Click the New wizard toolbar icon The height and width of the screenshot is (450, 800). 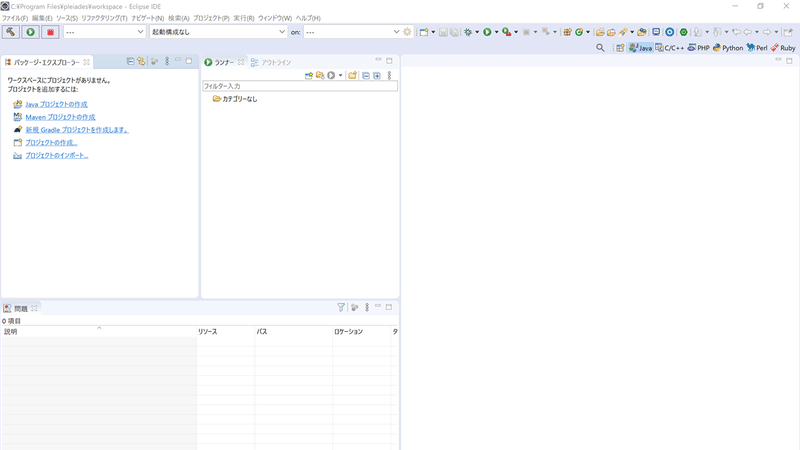(423, 32)
